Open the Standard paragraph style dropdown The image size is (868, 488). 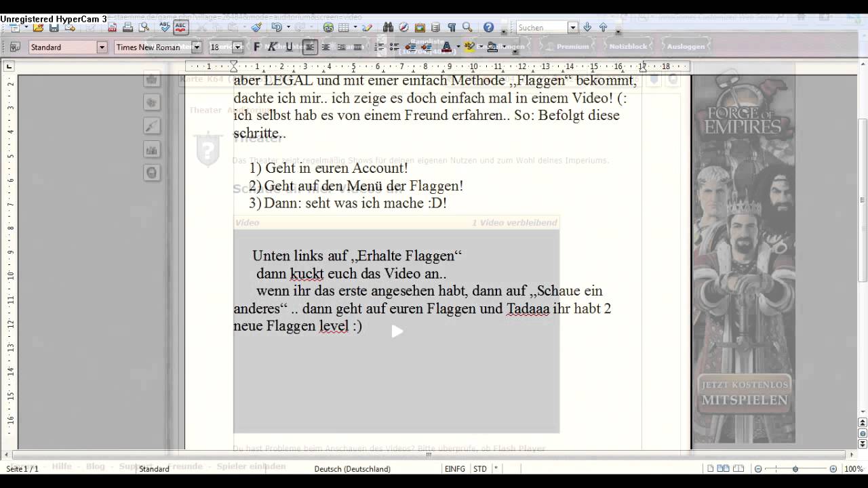click(102, 47)
